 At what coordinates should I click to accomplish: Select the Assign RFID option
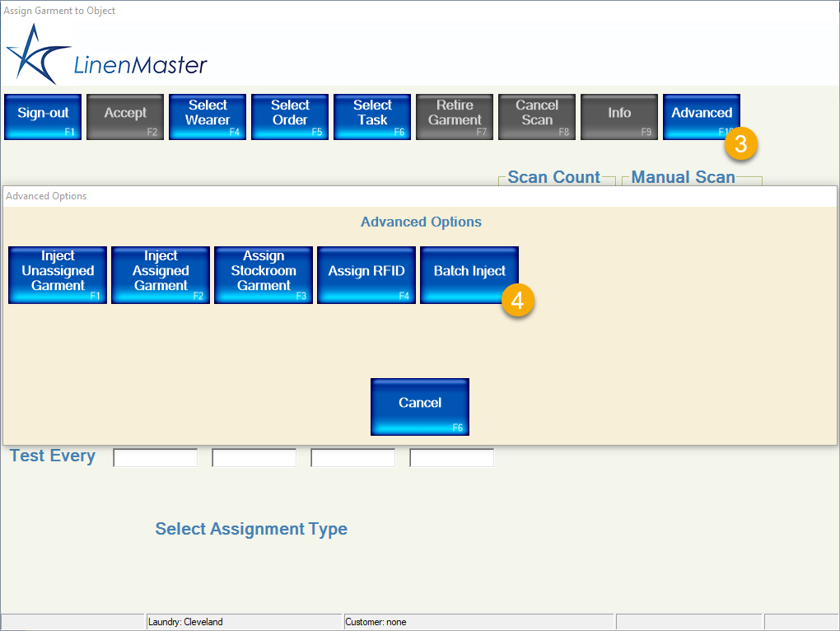(x=366, y=274)
